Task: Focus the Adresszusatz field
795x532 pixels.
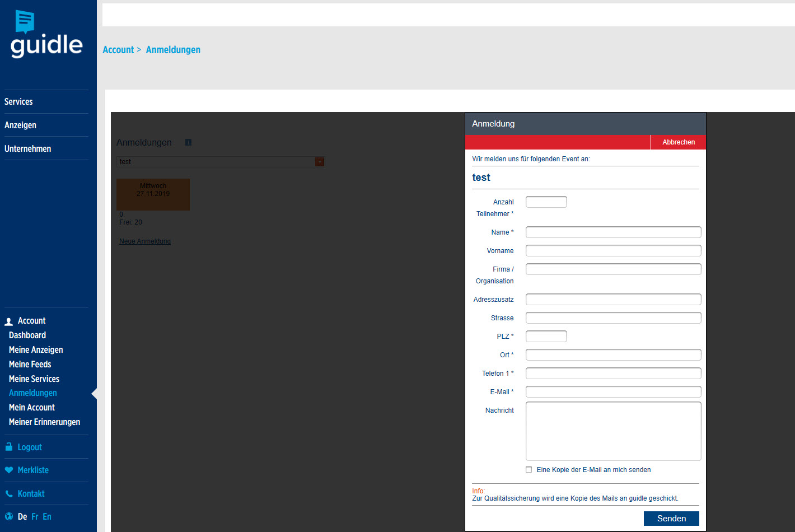Action: pyautogui.click(x=614, y=299)
